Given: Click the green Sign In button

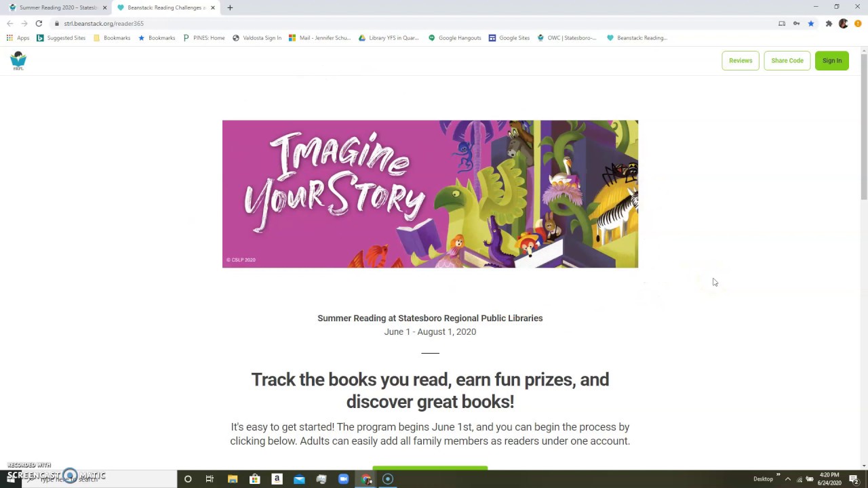Looking at the screenshot, I should click(x=832, y=60).
